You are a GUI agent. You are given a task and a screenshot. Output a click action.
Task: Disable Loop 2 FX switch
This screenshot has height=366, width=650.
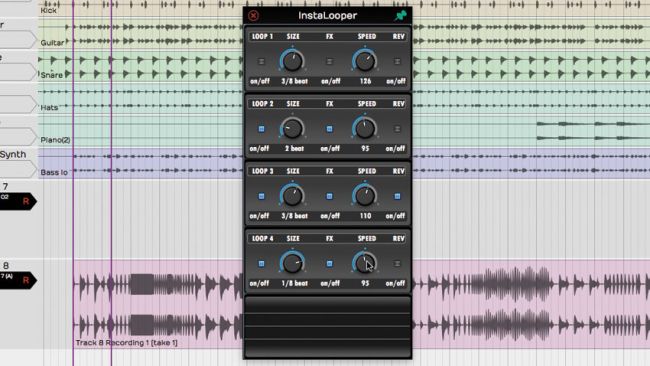(329, 129)
